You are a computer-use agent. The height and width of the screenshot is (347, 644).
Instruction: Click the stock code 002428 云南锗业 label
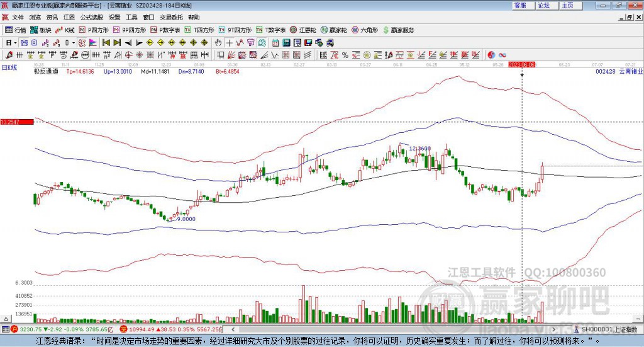619,72
